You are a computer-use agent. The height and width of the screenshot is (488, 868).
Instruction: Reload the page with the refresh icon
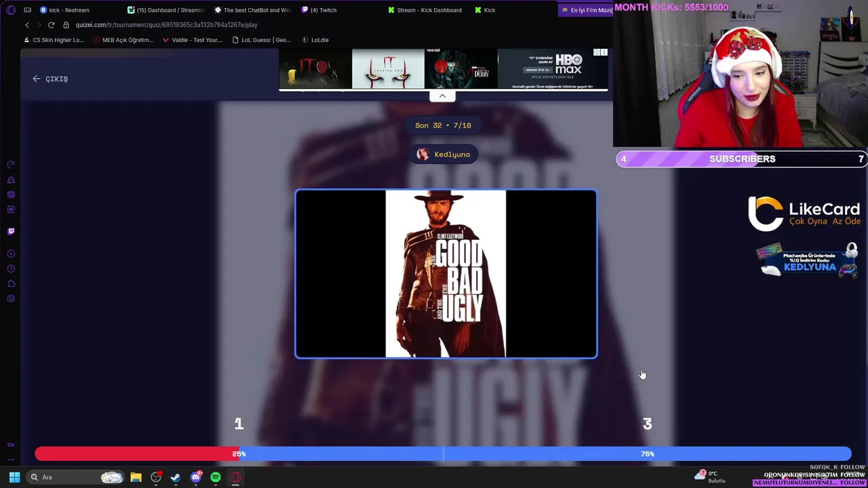(x=51, y=25)
